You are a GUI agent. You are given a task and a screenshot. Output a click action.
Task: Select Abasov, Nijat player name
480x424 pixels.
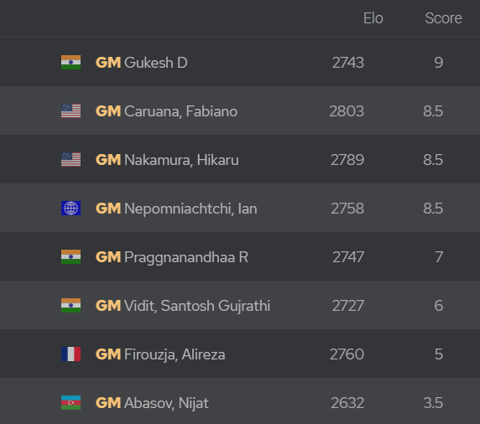pyautogui.click(x=166, y=403)
